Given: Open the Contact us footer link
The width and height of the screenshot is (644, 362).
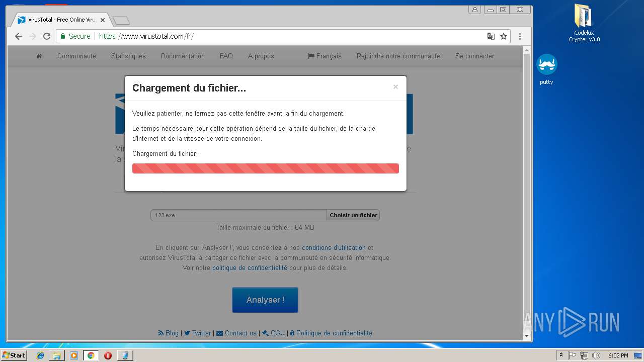Looking at the screenshot, I should pyautogui.click(x=236, y=333).
